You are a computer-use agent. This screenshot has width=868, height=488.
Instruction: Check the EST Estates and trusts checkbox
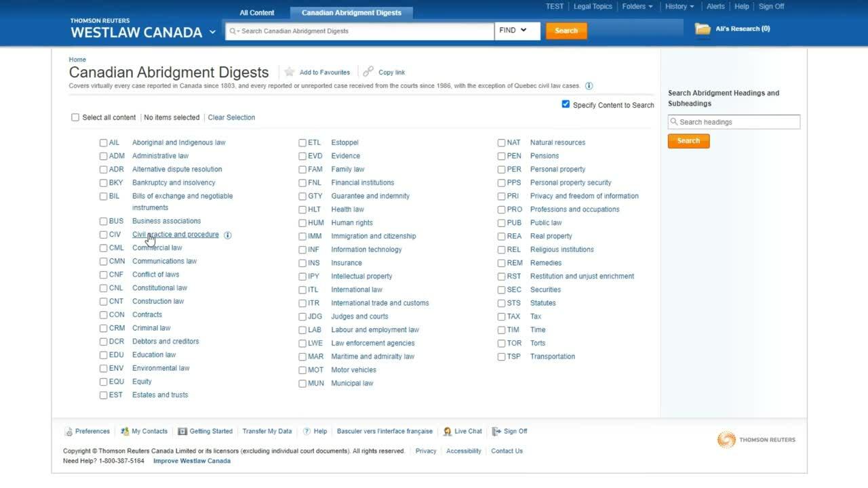point(103,395)
